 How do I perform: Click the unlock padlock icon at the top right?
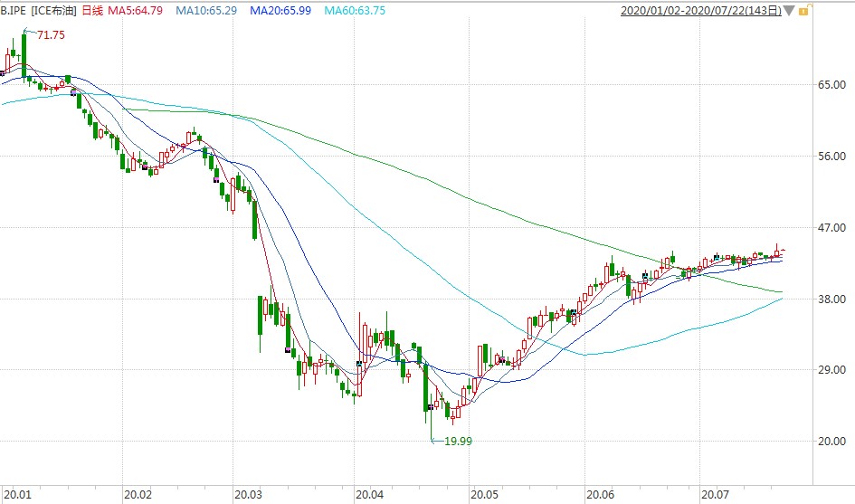pyautogui.click(x=805, y=10)
